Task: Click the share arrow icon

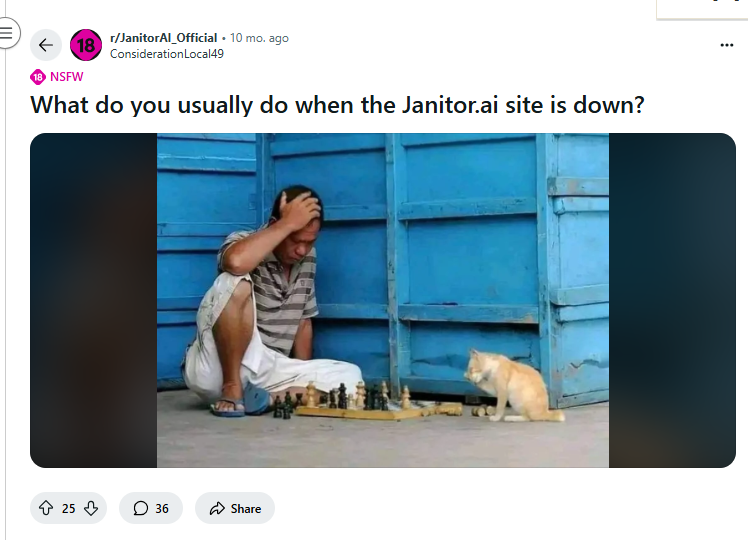Action: coord(217,509)
